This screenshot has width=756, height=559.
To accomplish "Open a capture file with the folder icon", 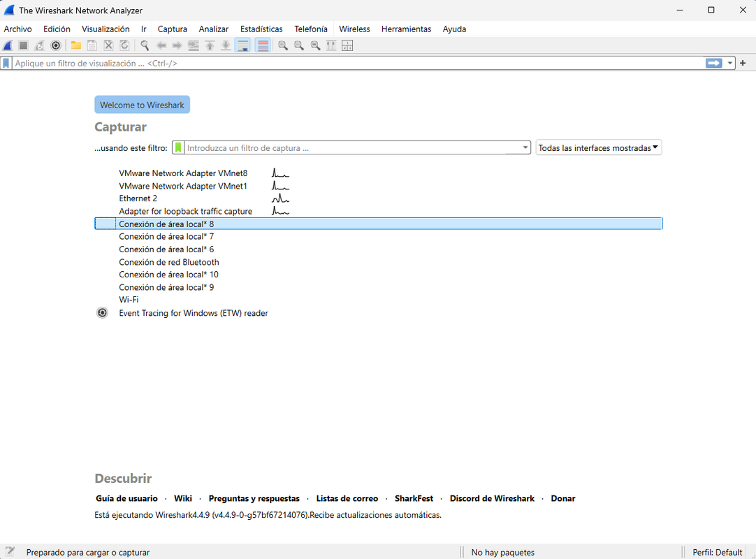I will coord(75,45).
